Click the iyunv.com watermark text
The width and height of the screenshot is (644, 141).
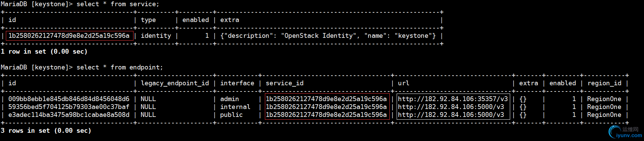[x=629, y=135]
